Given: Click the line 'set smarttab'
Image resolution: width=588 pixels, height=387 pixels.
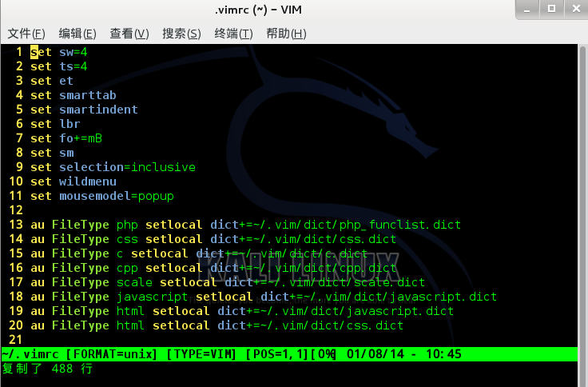Looking at the screenshot, I should tap(73, 95).
